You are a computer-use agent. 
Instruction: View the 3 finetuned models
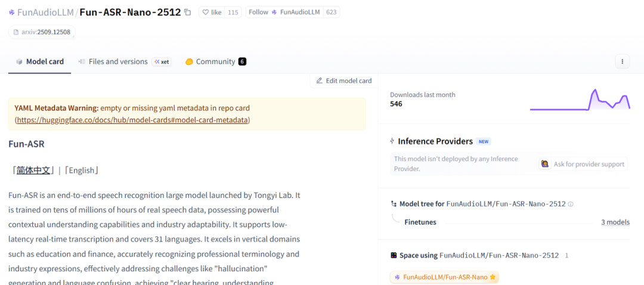[615, 222]
